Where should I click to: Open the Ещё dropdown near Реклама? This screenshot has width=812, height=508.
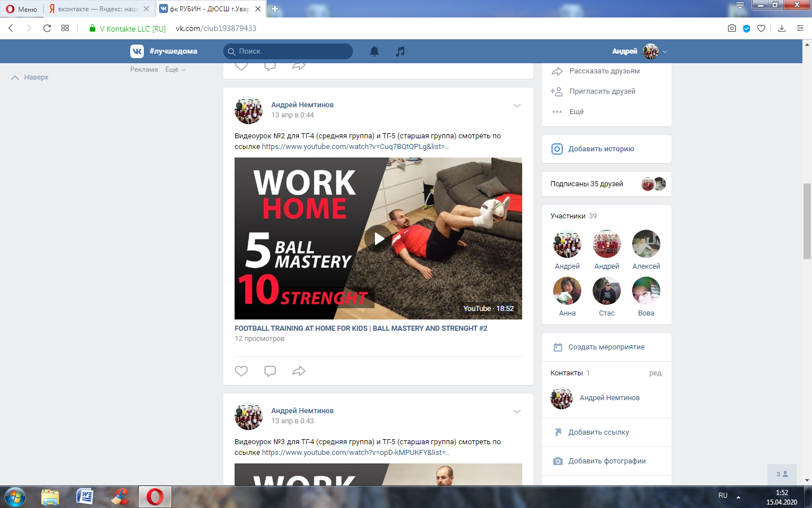pos(175,69)
